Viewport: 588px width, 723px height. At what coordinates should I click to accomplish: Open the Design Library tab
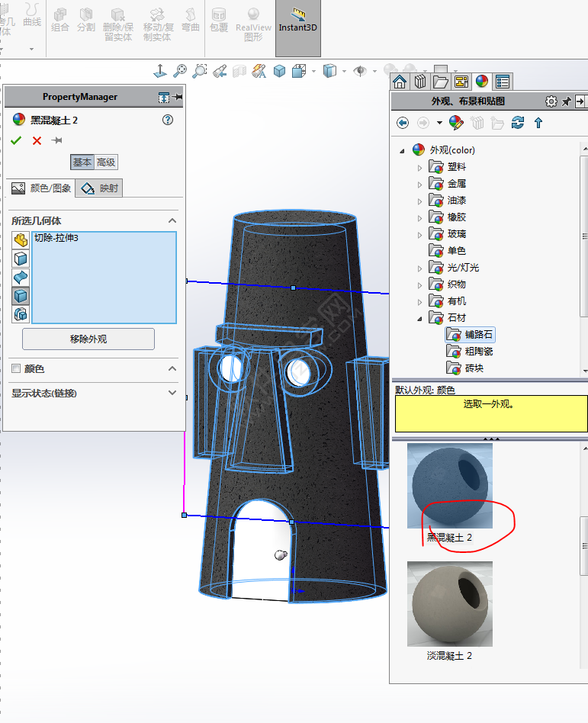coord(420,82)
